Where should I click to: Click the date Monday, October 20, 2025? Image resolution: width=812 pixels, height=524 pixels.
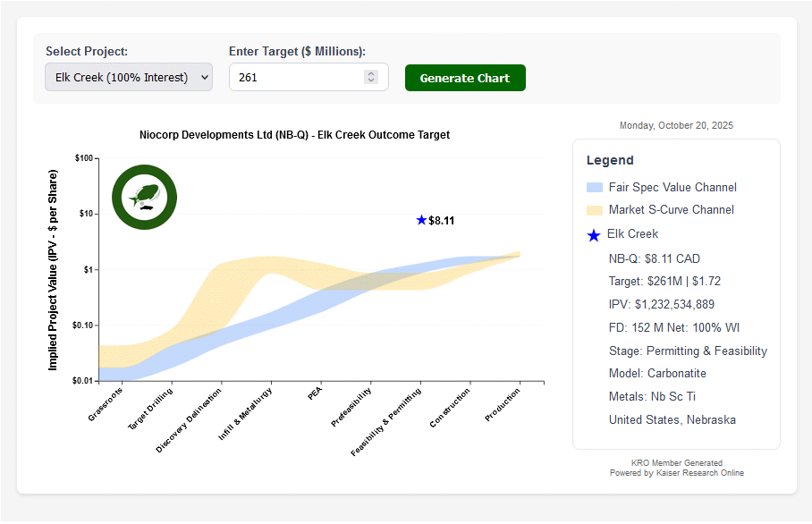coord(676,125)
